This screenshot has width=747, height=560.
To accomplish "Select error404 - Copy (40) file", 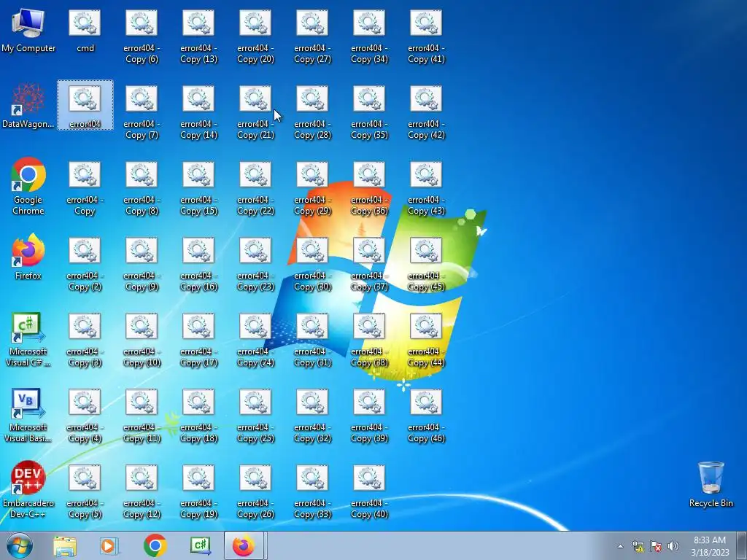I will (369, 491).
